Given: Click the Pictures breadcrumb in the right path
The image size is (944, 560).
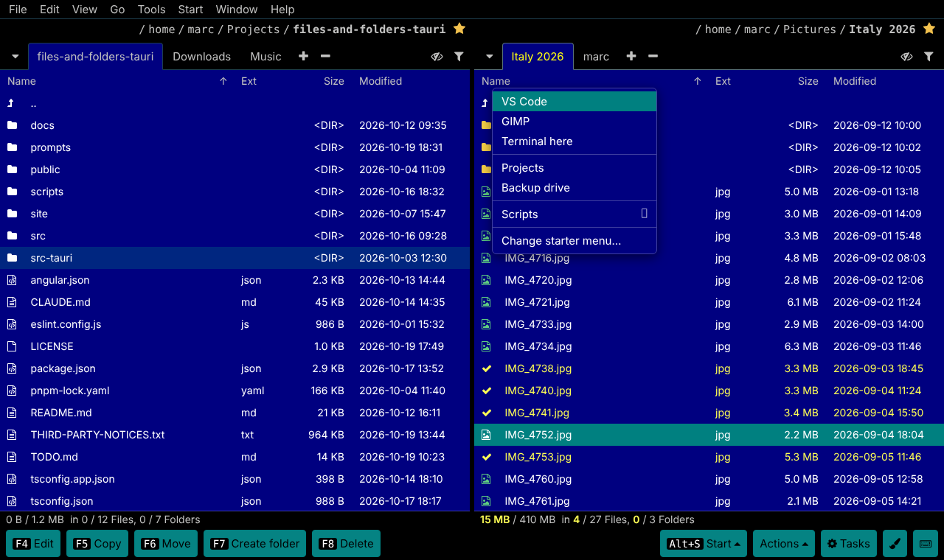Looking at the screenshot, I should (x=810, y=29).
